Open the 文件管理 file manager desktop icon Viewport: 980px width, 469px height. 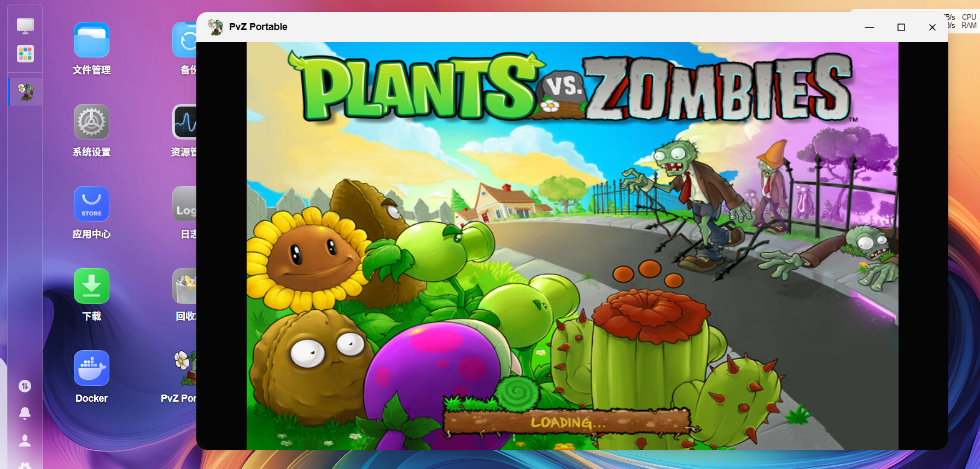pyautogui.click(x=91, y=40)
